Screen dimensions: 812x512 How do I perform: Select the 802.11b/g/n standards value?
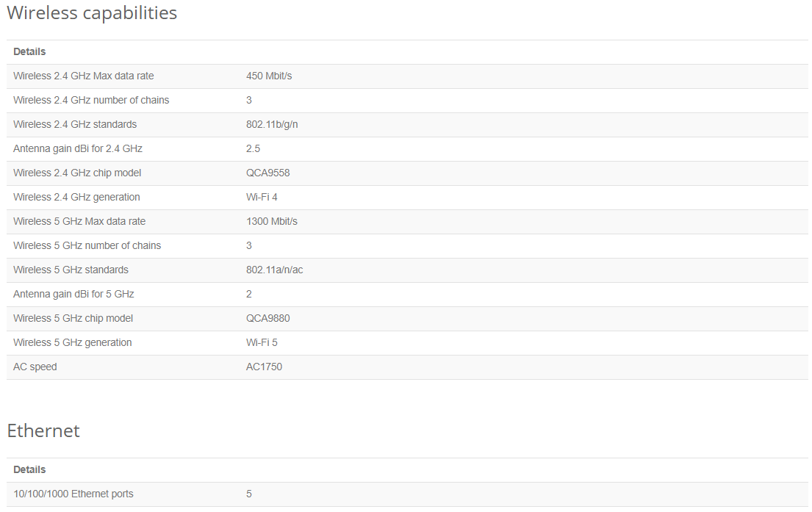272,125
